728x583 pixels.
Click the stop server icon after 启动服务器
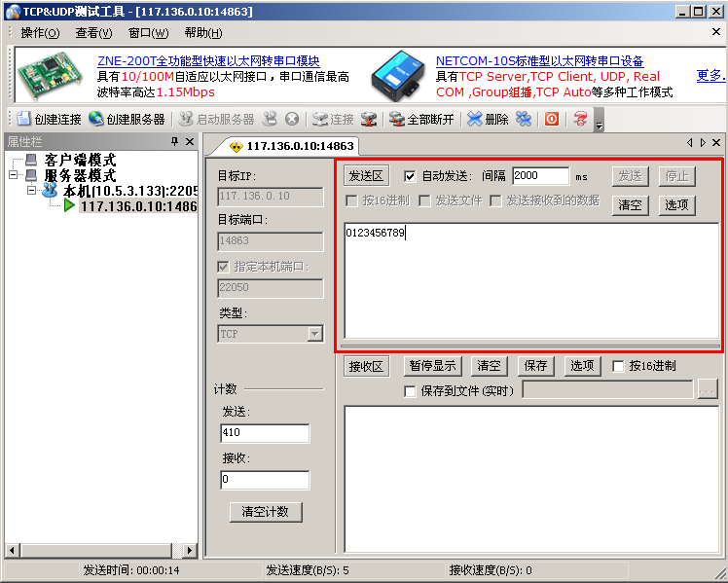pos(270,119)
